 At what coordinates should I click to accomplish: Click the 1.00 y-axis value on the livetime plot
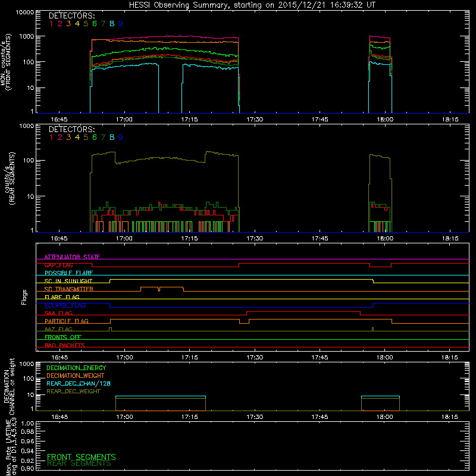click(27, 424)
